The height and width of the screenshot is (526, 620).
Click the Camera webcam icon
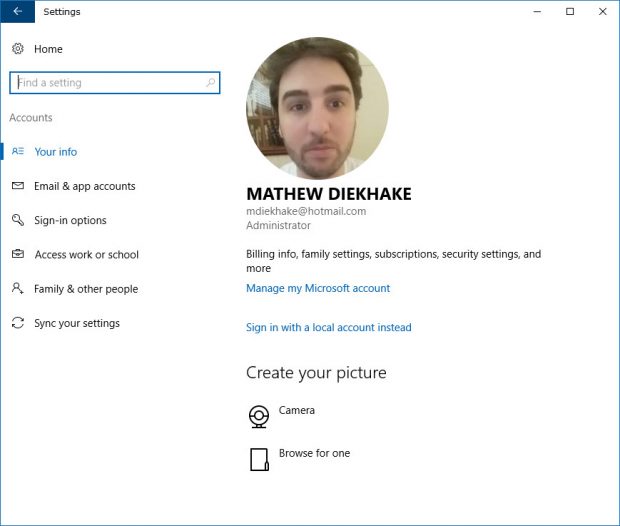tap(259, 416)
